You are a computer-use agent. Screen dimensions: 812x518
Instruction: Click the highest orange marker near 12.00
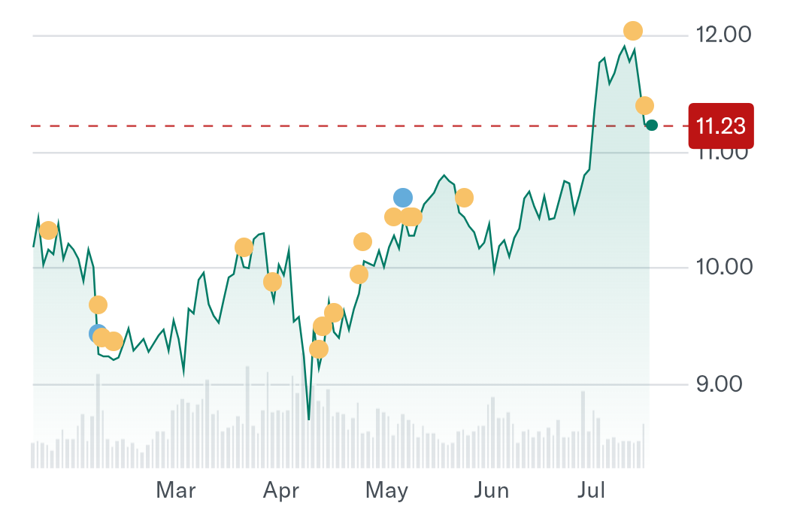(x=633, y=31)
